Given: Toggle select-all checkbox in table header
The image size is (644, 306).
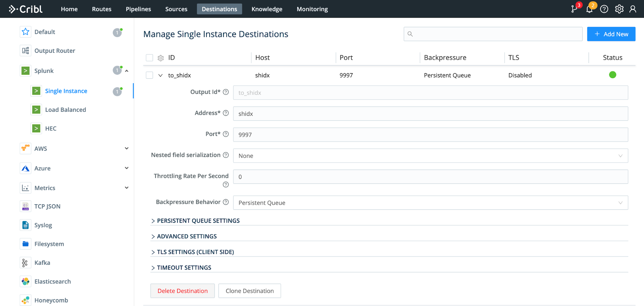Looking at the screenshot, I should tap(149, 58).
